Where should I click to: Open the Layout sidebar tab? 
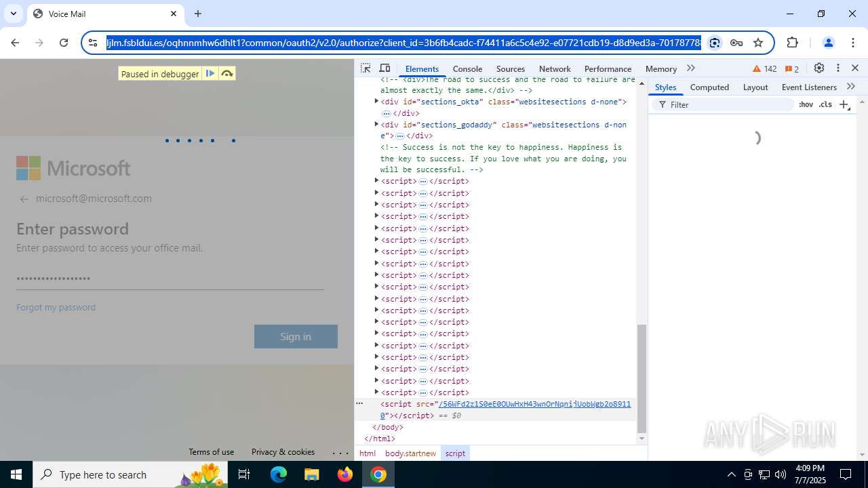click(x=755, y=87)
